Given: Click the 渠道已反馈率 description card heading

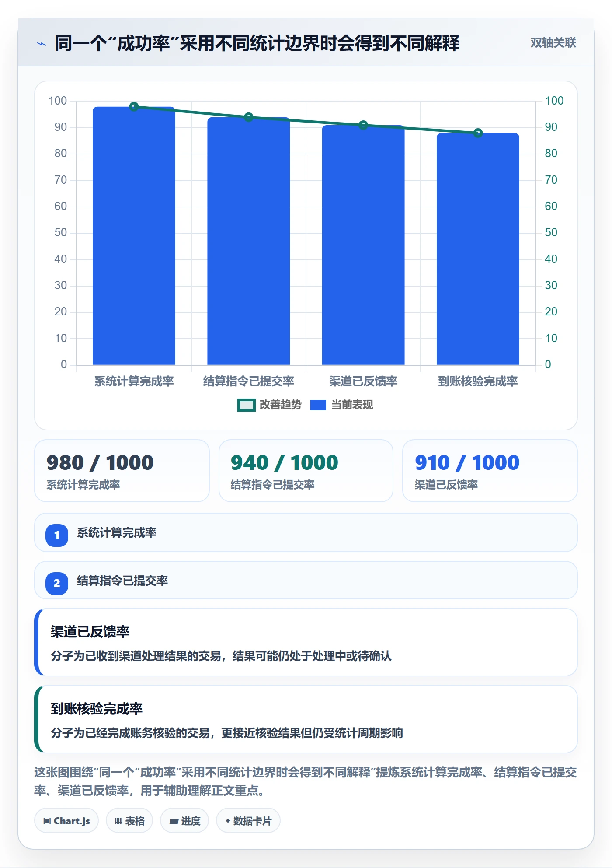Looking at the screenshot, I should (x=90, y=632).
